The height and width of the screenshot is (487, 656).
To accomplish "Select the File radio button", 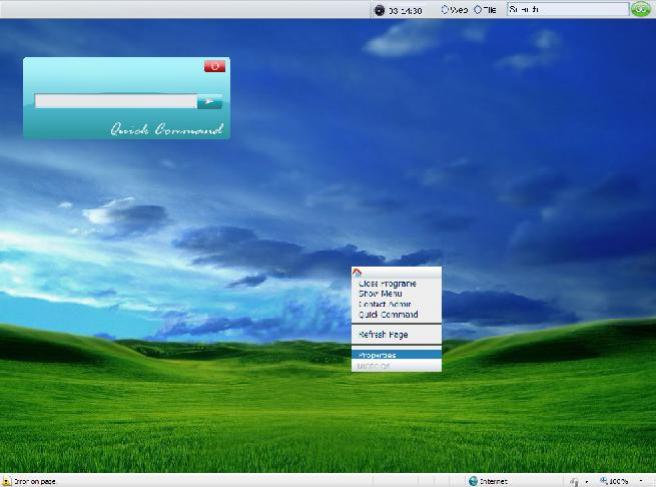I will pyautogui.click(x=477, y=9).
